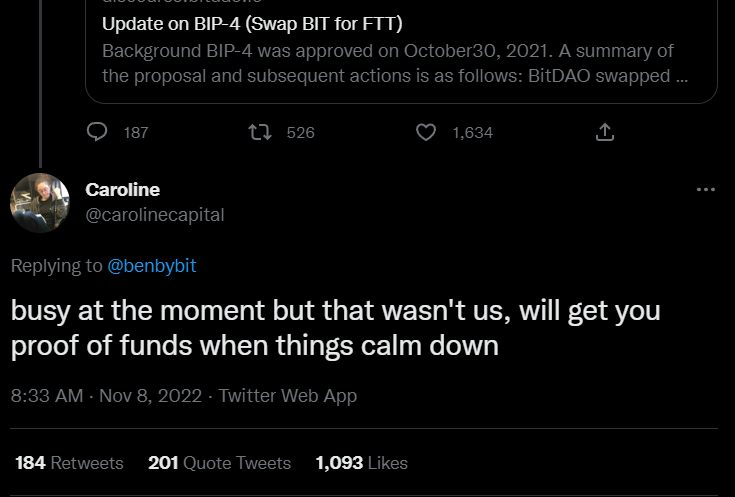
Task: Retweet the BIP-4 update tweet
Action: coord(261,132)
